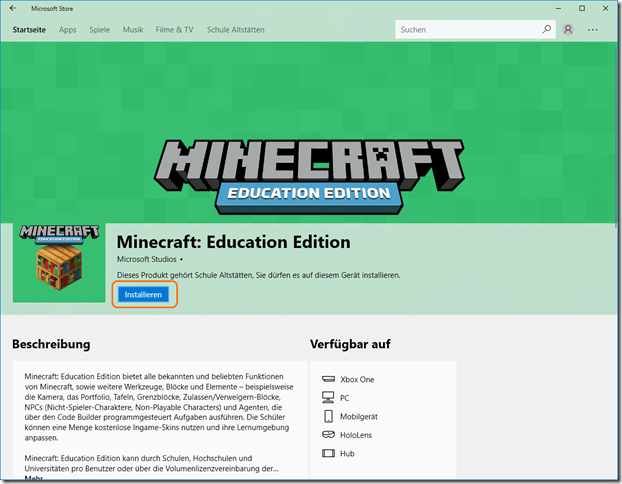
Task: Click the Hub device icon
Action: coord(328,453)
